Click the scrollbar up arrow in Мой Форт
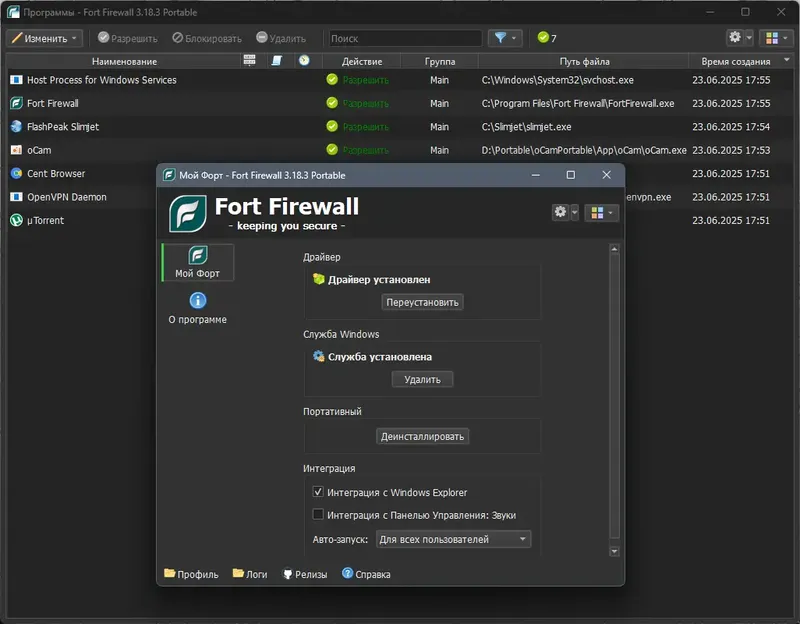Image resolution: width=800 pixels, height=624 pixels. pyautogui.click(x=614, y=249)
